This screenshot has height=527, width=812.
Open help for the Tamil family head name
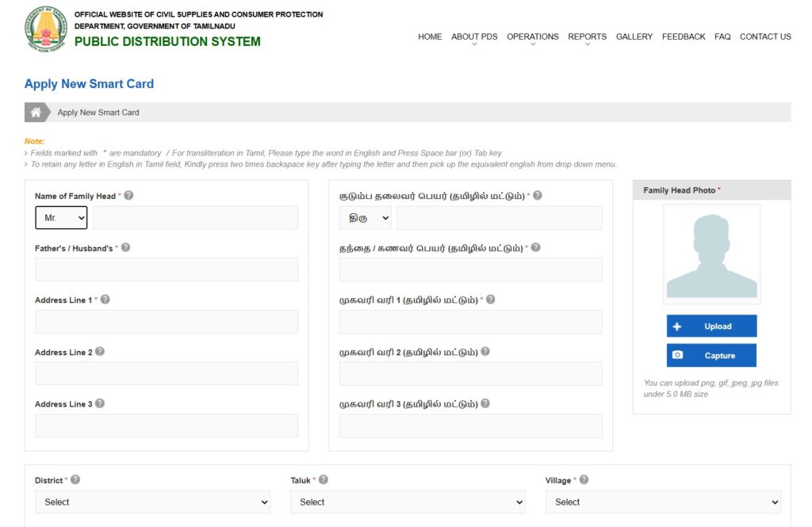click(x=538, y=195)
